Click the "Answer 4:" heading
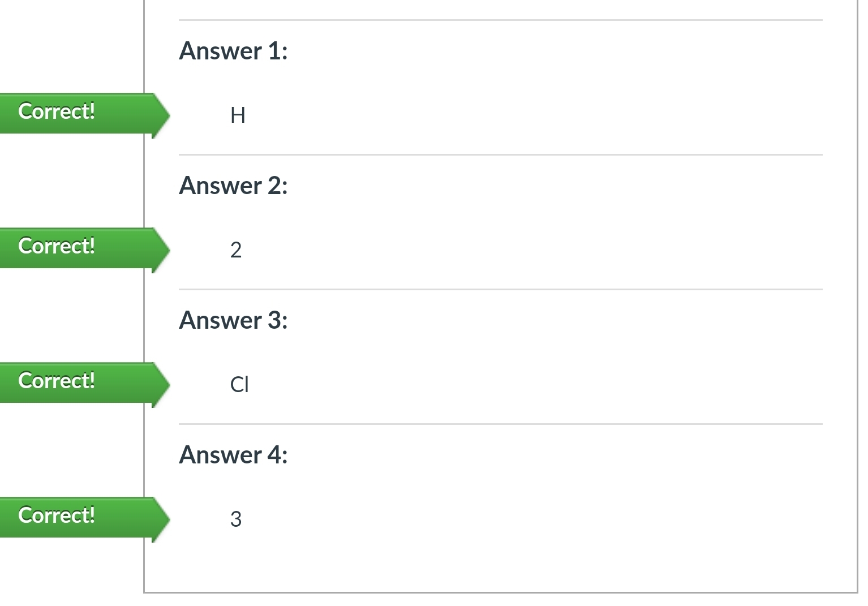Image resolution: width=868 pixels, height=606 pixels. tap(233, 455)
